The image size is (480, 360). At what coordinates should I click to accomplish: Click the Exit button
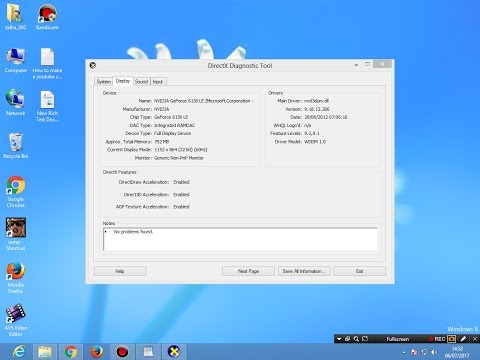(360, 271)
